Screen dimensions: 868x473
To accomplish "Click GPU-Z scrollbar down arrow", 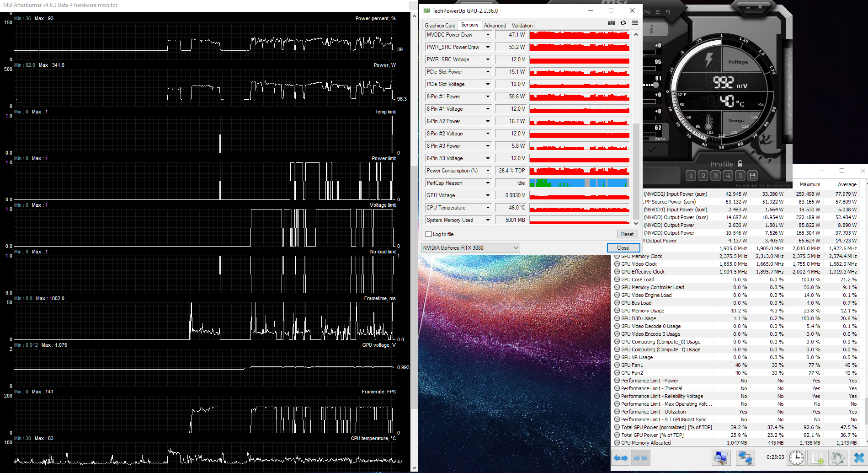I will pos(636,224).
